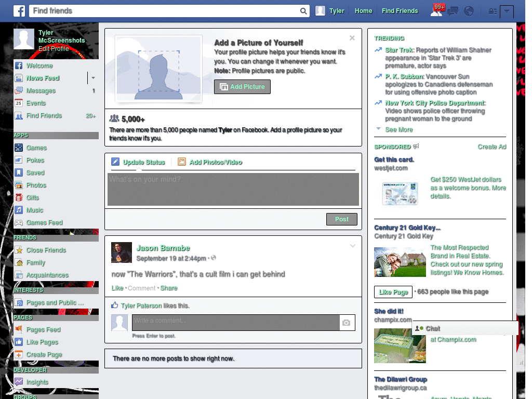The height and width of the screenshot is (399, 532).
Task: Click the Facebook logo
Action: coord(19,10)
